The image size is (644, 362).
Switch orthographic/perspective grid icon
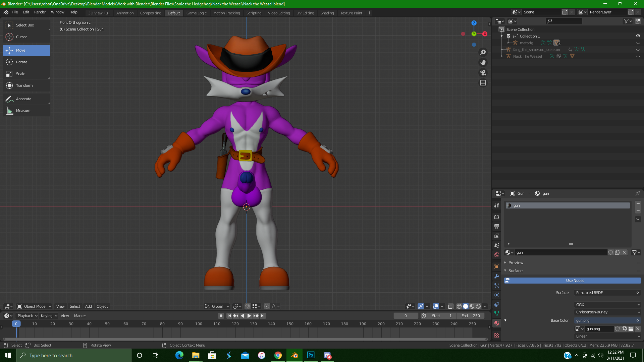pos(483,83)
